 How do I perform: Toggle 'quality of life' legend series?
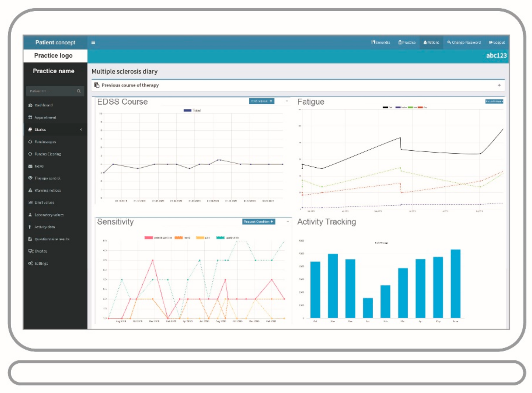232,238
